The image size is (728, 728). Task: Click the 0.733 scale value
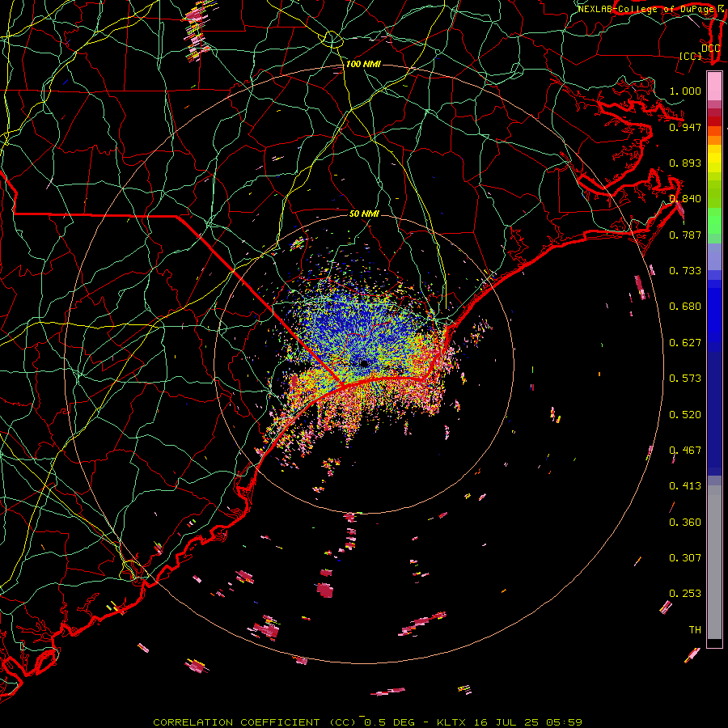[685, 271]
